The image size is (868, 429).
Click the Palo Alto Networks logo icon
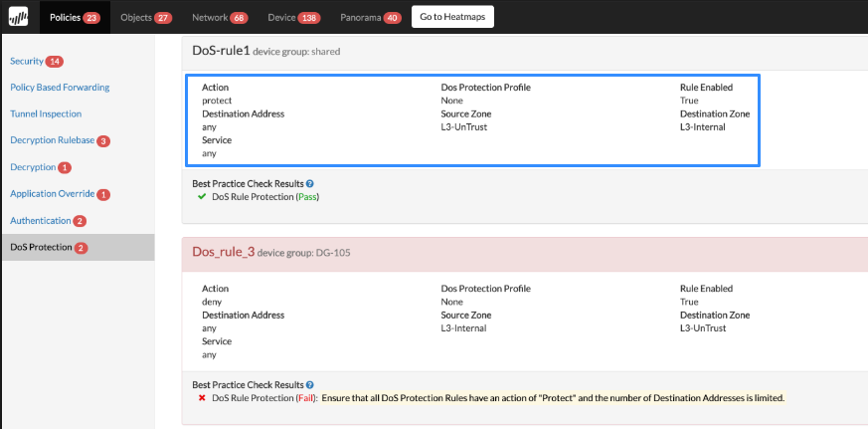tap(19, 17)
